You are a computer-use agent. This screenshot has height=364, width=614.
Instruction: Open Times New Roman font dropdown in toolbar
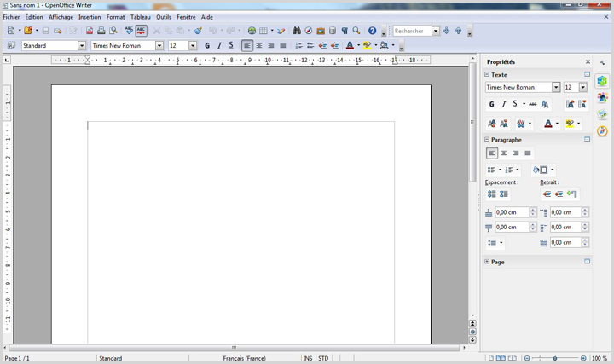tap(159, 45)
